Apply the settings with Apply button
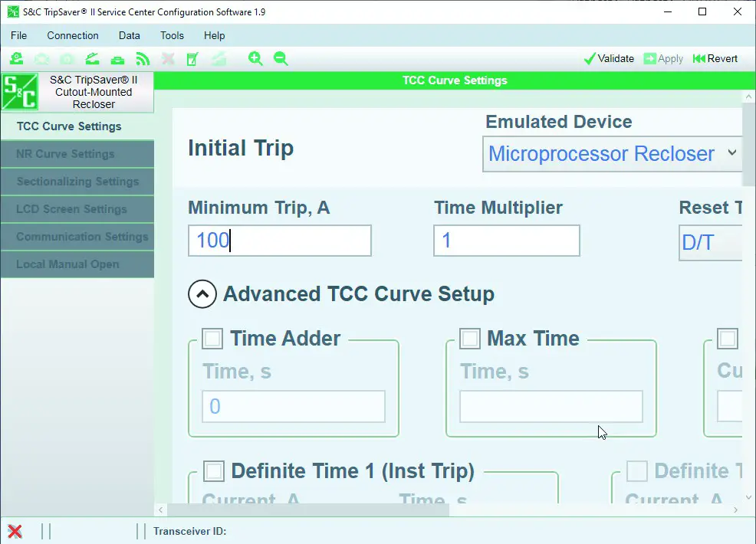 tap(663, 59)
